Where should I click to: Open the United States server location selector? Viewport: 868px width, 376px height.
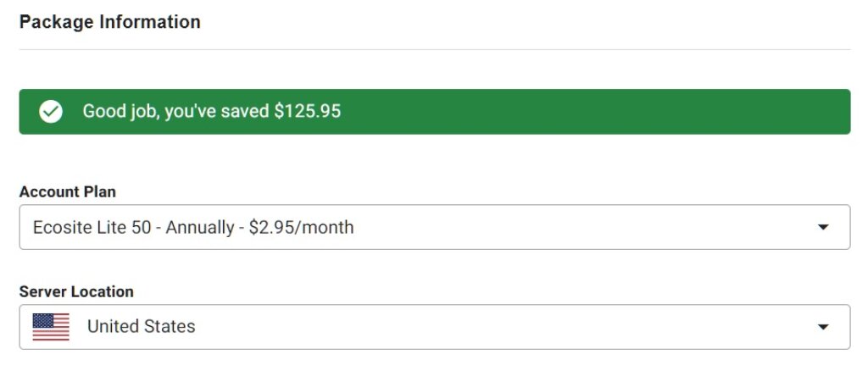pos(435,327)
